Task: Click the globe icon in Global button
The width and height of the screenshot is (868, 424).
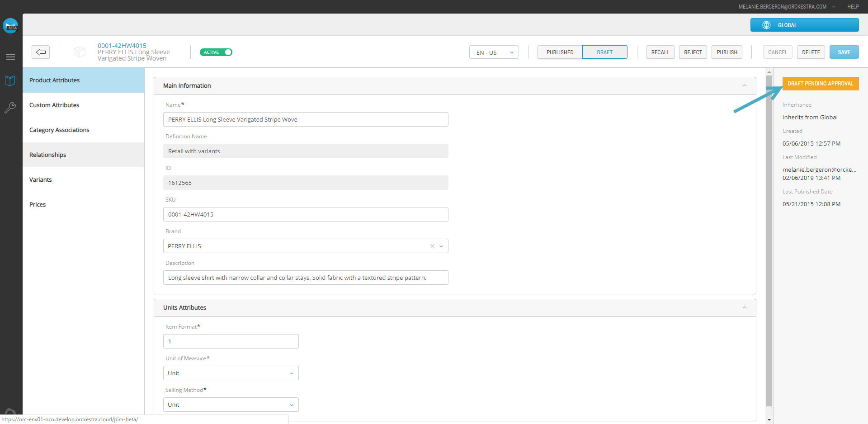Action: [x=766, y=25]
